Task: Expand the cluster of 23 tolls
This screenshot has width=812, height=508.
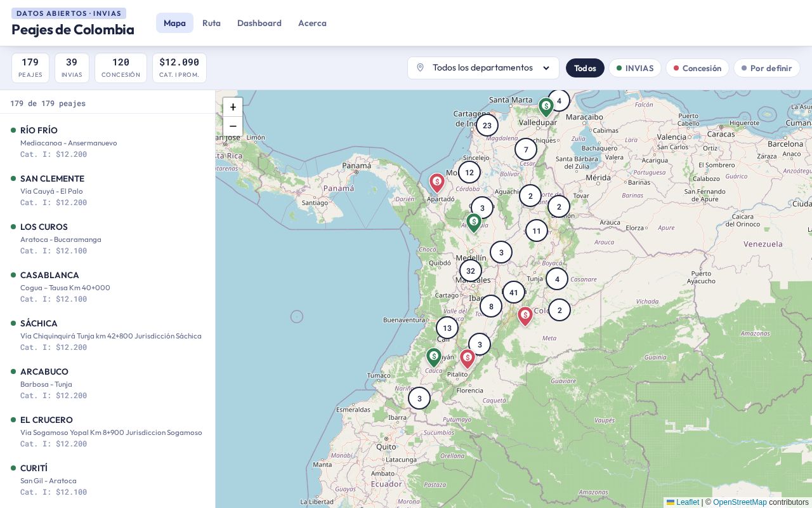Action: [x=487, y=125]
